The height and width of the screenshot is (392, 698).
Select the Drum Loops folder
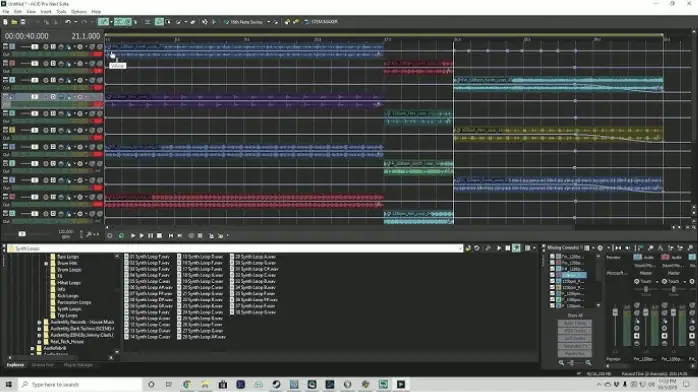point(69,270)
